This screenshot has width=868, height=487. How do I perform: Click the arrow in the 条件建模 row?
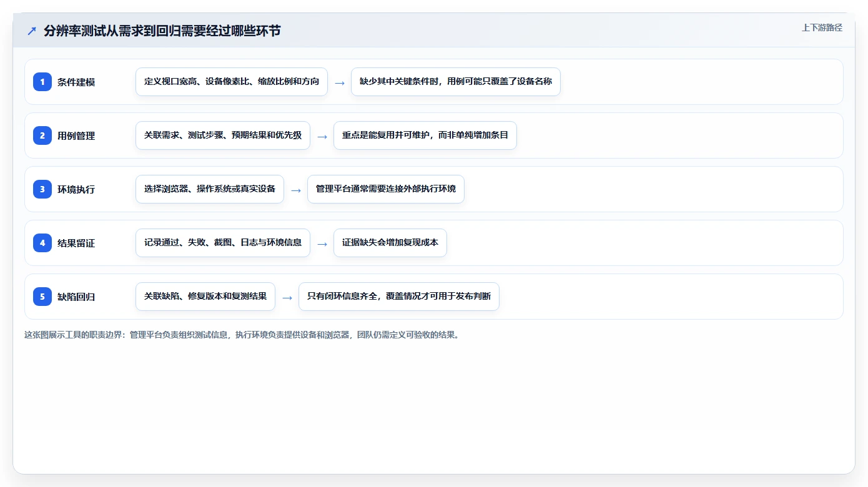pos(340,82)
